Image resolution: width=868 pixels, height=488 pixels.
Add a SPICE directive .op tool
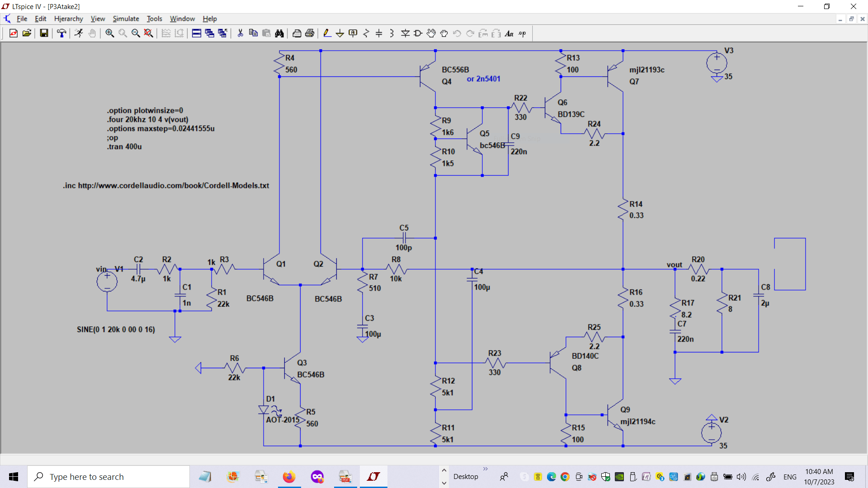tap(522, 33)
